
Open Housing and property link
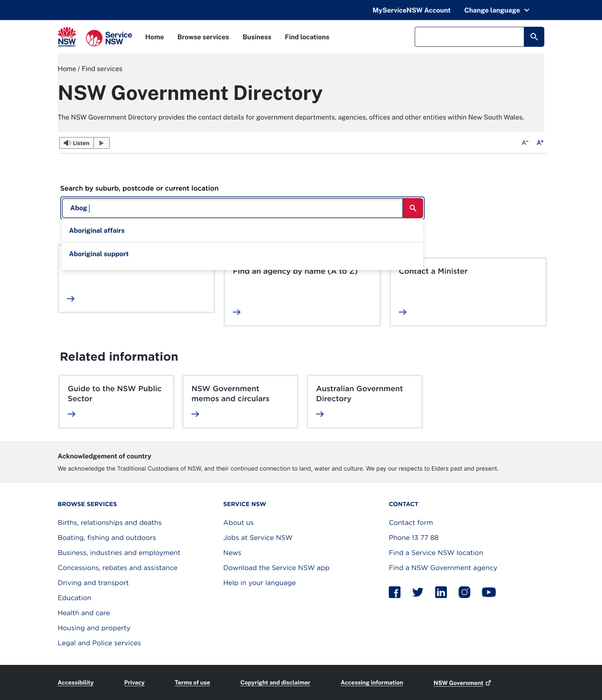[x=94, y=628]
